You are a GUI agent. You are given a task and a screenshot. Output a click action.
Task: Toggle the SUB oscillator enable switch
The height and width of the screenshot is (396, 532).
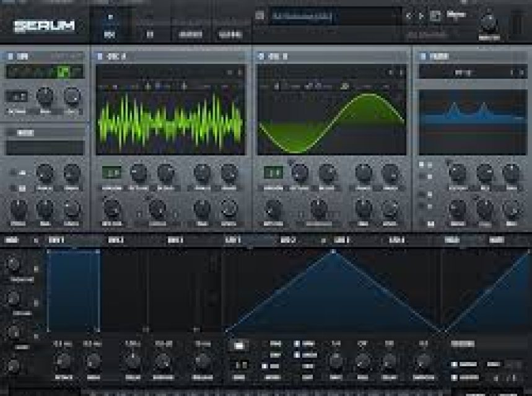[x=10, y=56]
